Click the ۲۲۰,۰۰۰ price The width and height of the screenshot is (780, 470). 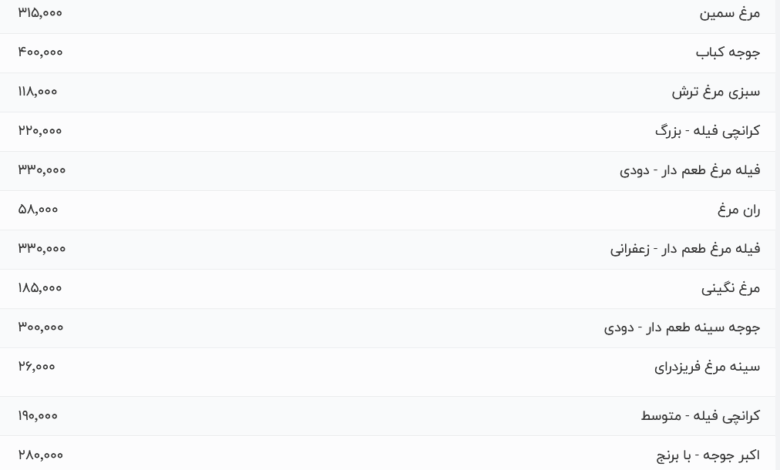point(40,131)
